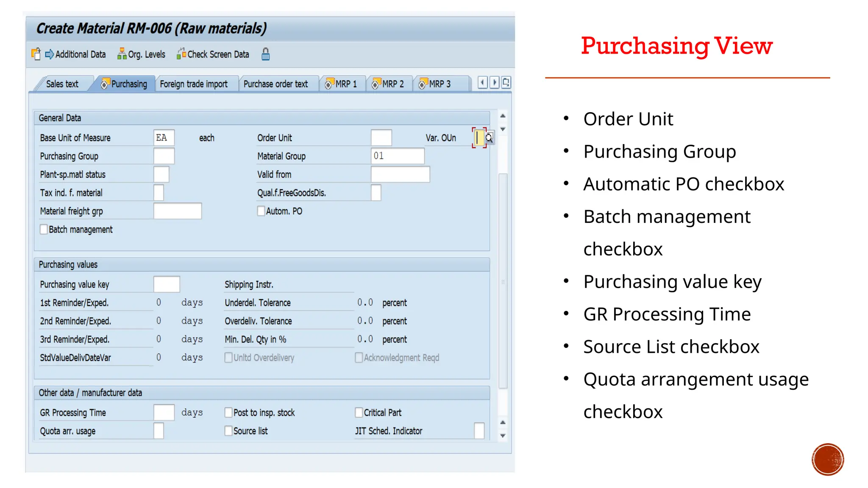Click the Overdeliv. Tolerance value 0.0
This screenshot has height=488, width=868.
click(x=365, y=321)
